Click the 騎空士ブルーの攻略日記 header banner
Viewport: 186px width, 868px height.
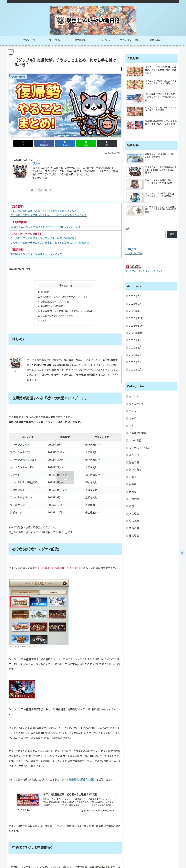tap(93, 20)
